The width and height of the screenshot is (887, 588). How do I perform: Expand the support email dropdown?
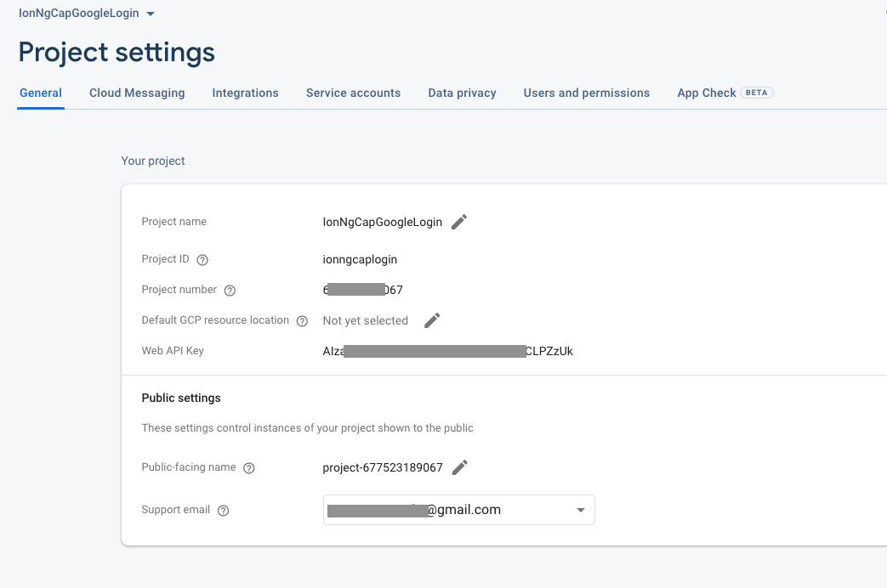(458, 510)
